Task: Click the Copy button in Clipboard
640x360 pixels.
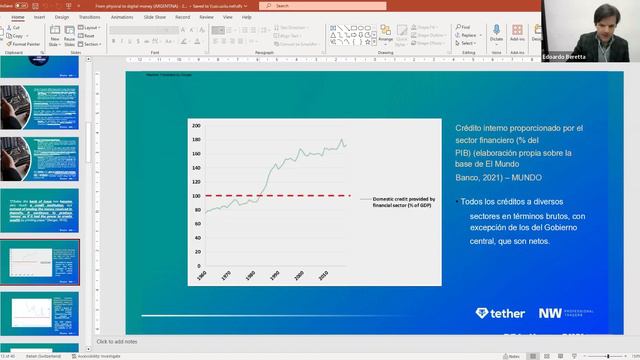Action: 15,36
